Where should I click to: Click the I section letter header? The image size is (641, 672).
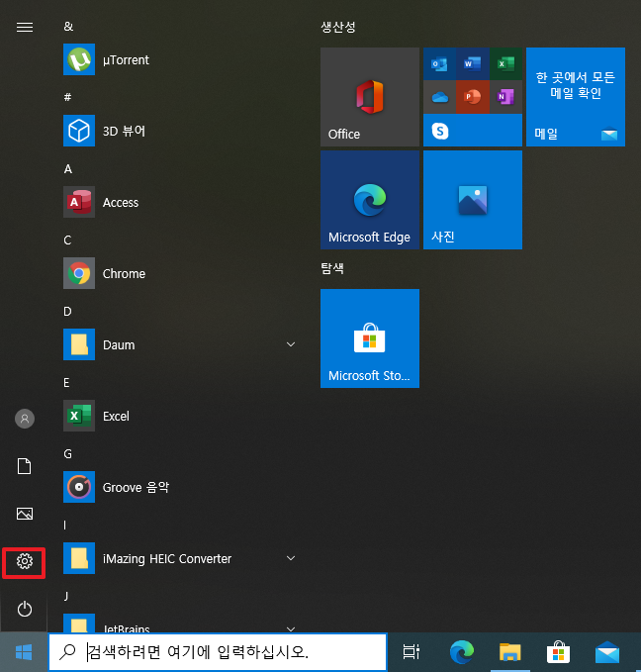(64, 525)
